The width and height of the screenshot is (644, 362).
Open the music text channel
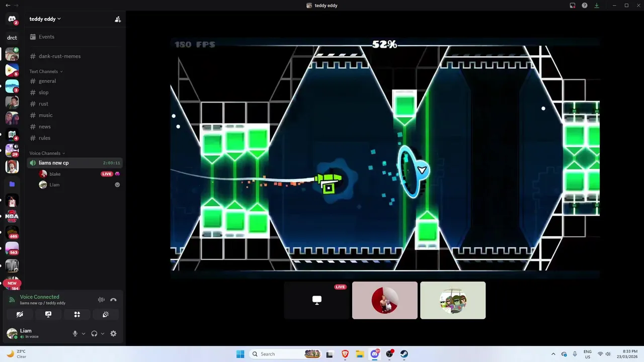point(75,115)
